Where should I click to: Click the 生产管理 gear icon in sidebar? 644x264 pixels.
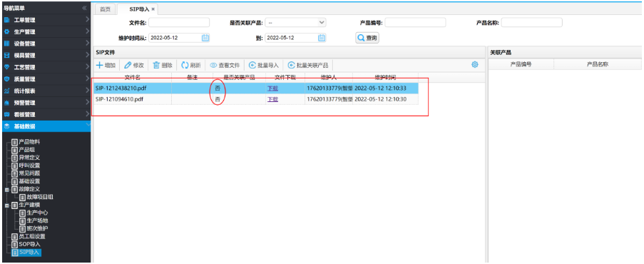pos(6,31)
